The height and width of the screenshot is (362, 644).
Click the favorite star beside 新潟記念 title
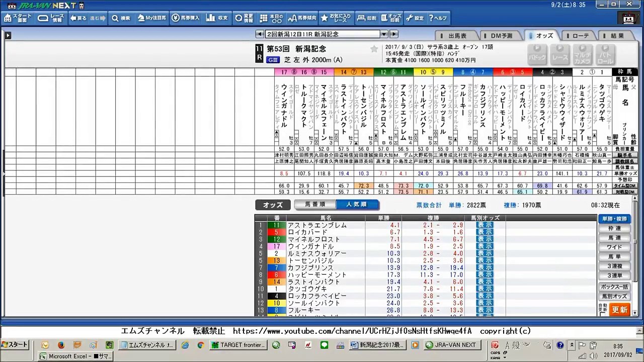(x=374, y=49)
